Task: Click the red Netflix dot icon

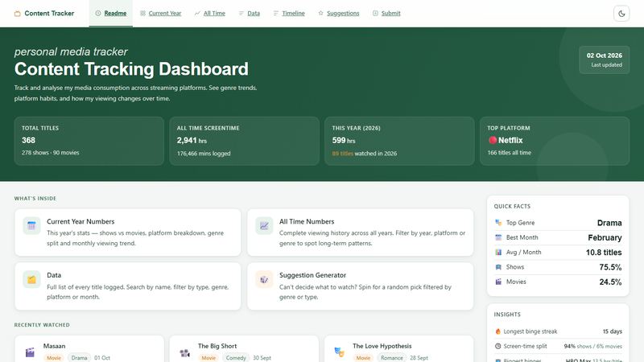Action: [x=493, y=140]
